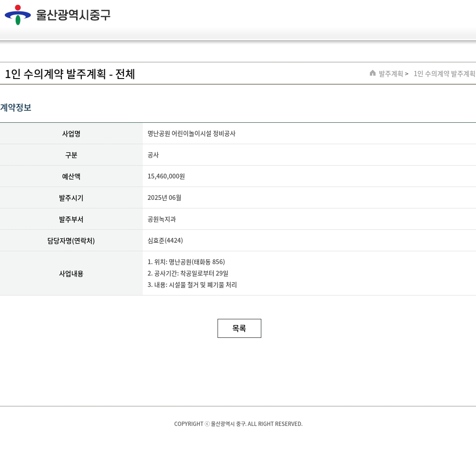The height and width of the screenshot is (454, 476).
Task: Click the date value 2025년 06월
Action: (x=165, y=197)
